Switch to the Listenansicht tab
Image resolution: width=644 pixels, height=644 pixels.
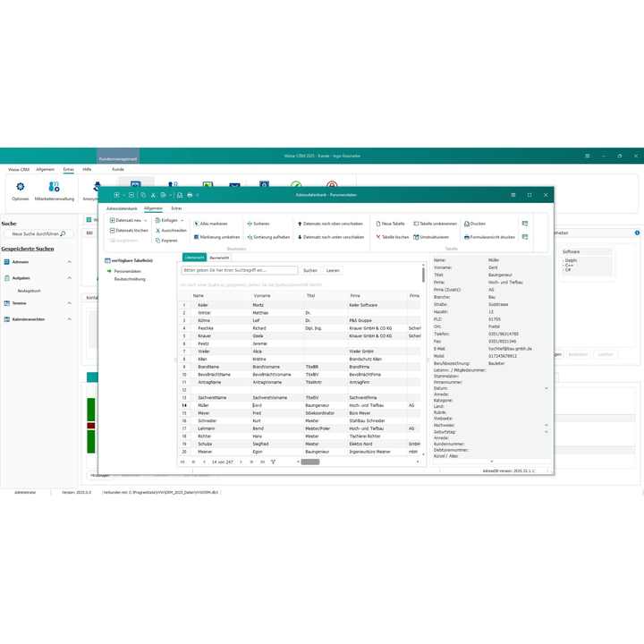click(194, 258)
